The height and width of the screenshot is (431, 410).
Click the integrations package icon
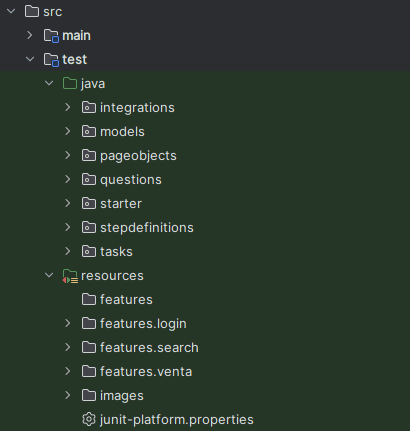point(89,107)
